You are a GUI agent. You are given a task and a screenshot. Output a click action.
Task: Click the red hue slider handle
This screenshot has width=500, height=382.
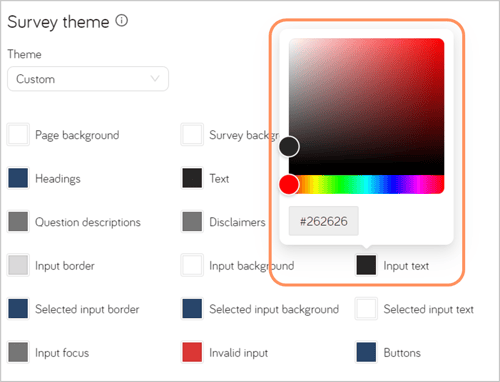coord(289,184)
